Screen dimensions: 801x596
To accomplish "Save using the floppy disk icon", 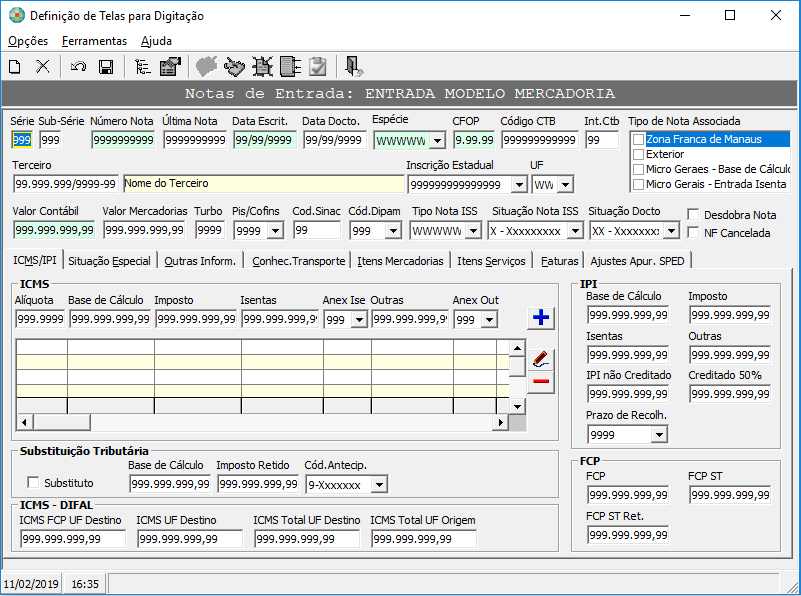I will (x=106, y=67).
